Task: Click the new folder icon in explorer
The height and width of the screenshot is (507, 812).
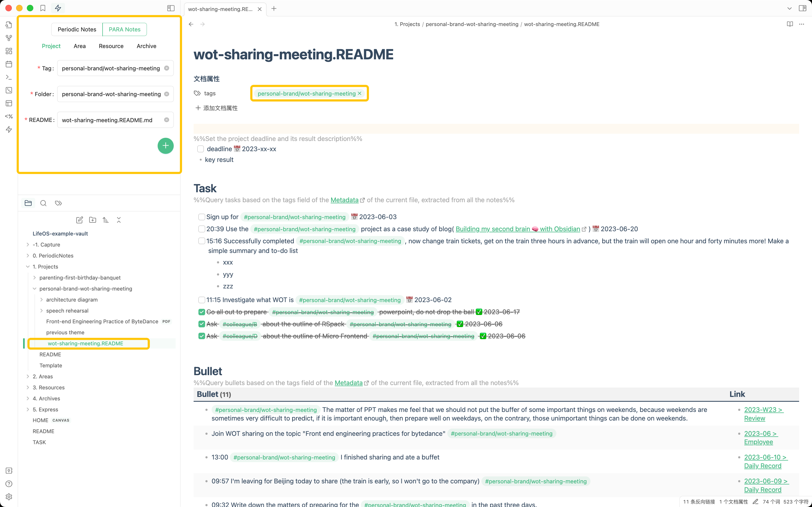Action: pos(93,220)
